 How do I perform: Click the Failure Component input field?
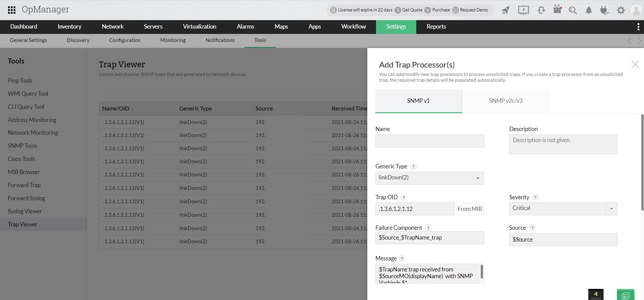[x=430, y=238]
